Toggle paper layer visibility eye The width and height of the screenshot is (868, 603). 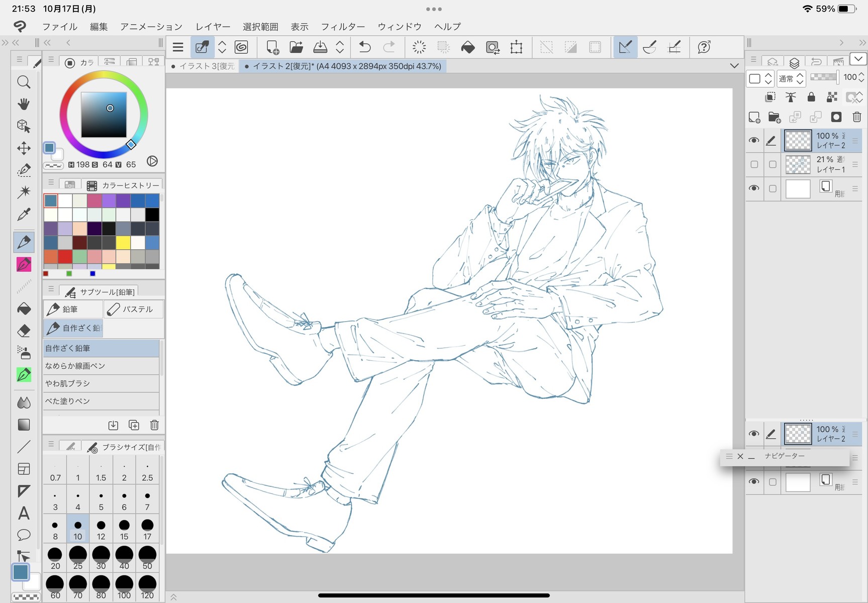[x=753, y=188]
